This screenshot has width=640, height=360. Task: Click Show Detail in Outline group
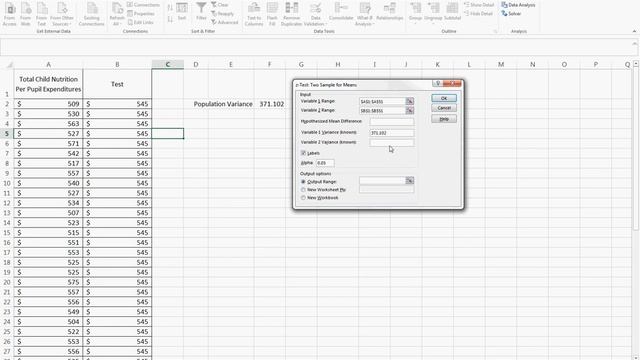pos(479,4)
